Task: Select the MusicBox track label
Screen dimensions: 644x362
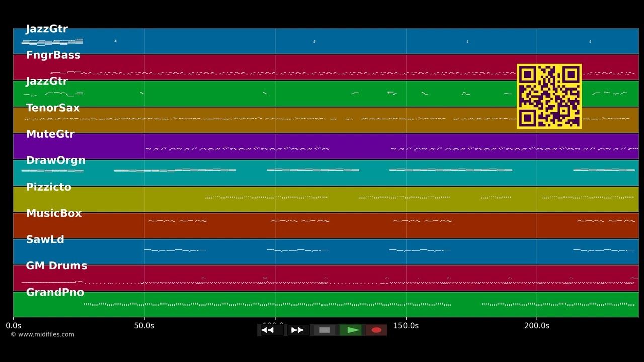Action: click(x=54, y=213)
